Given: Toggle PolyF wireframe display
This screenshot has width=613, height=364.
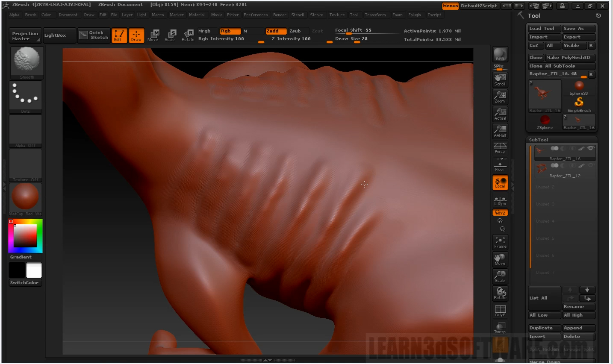Looking at the screenshot, I should tap(500, 311).
